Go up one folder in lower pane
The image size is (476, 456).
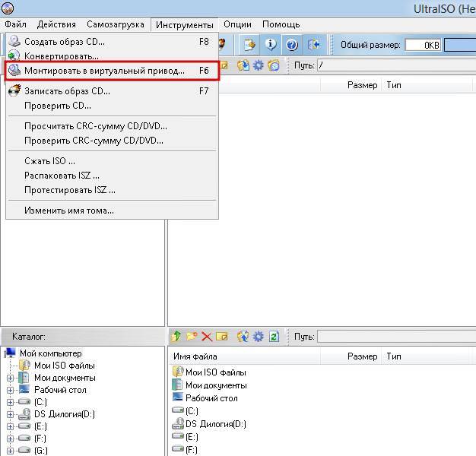point(176,337)
